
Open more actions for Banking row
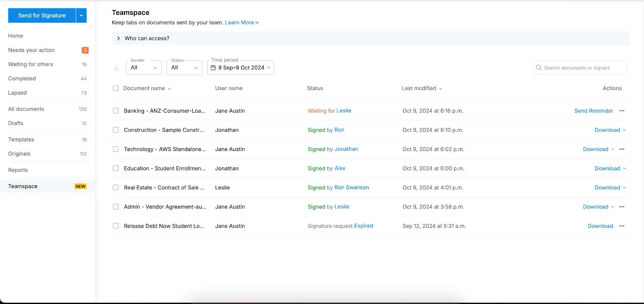[622, 111]
